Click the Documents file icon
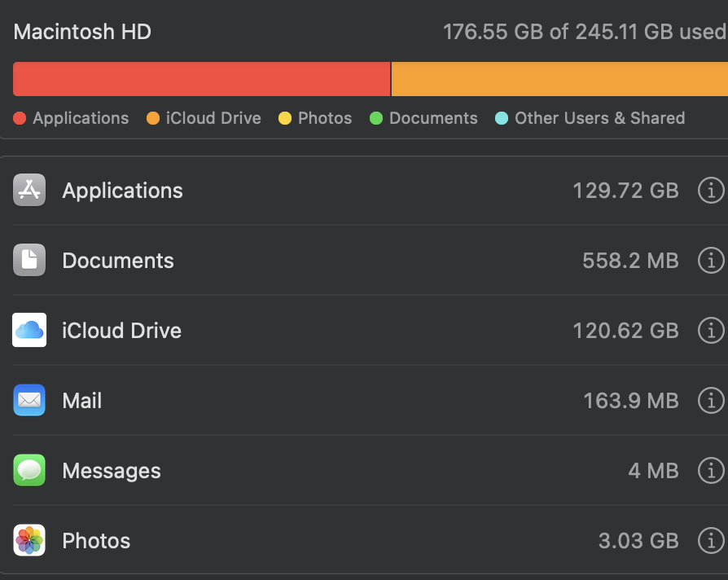The image size is (728, 580). coord(29,261)
